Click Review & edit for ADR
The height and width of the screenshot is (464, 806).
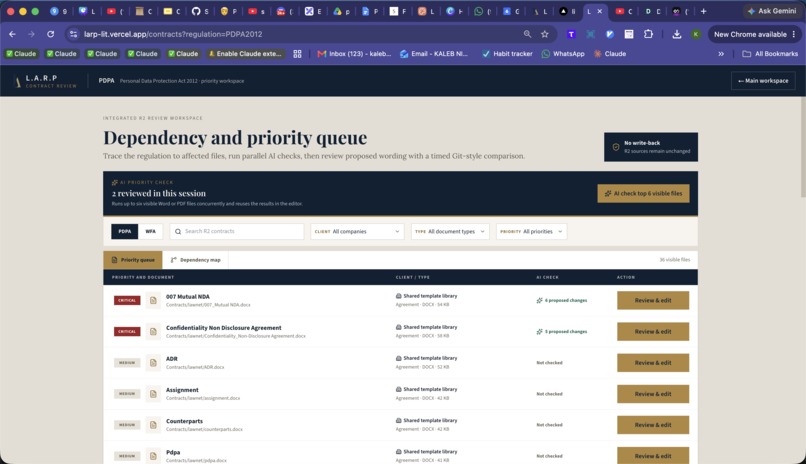[653, 363]
